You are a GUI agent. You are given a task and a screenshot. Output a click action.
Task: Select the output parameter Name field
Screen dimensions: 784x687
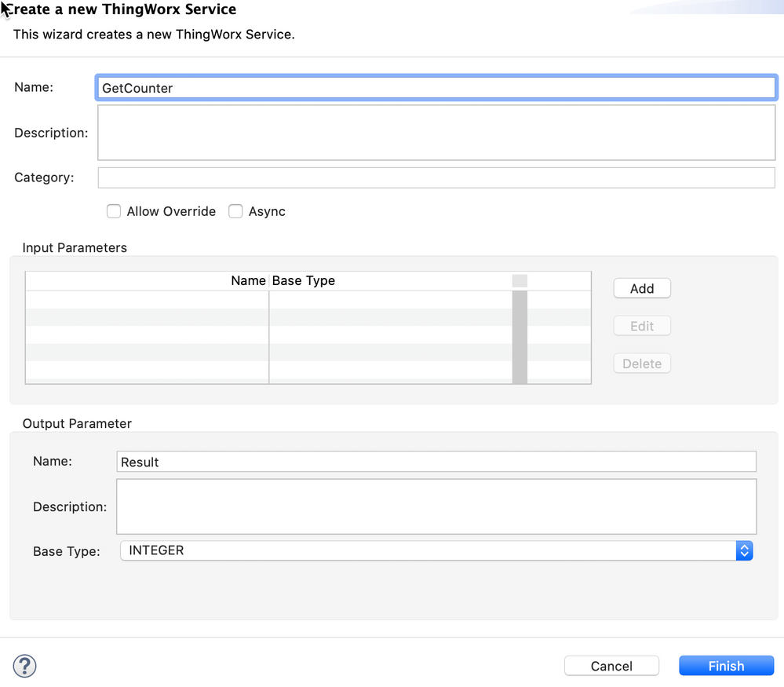436,462
